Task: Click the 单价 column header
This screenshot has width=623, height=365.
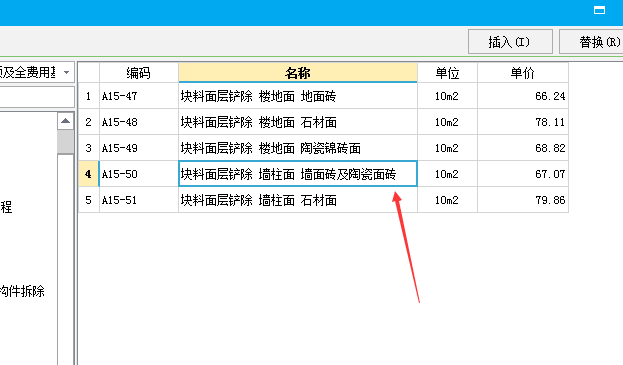Action: [522, 73]
